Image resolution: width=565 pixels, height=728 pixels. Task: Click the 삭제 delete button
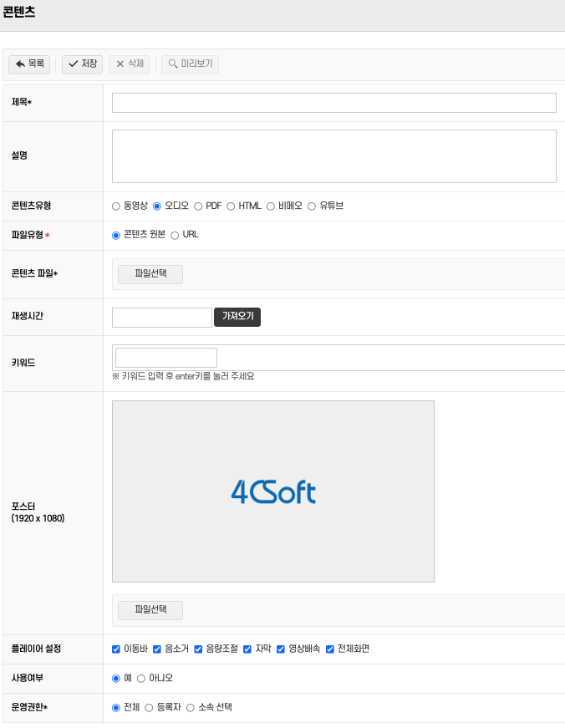pyautogui.click(x=130, y=64)
